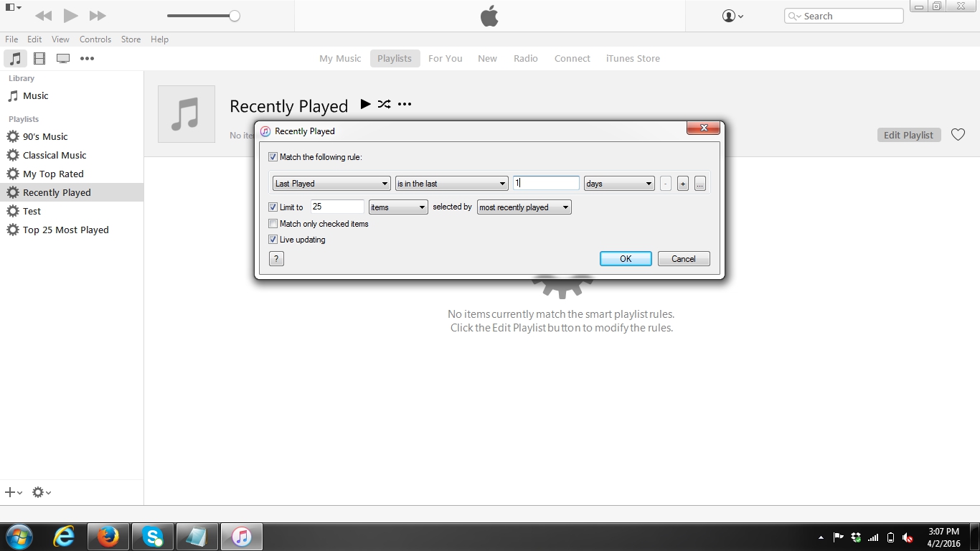Screen dimensions: 980x551
Task: Select the Movies film strip icon
Action: 39,58
